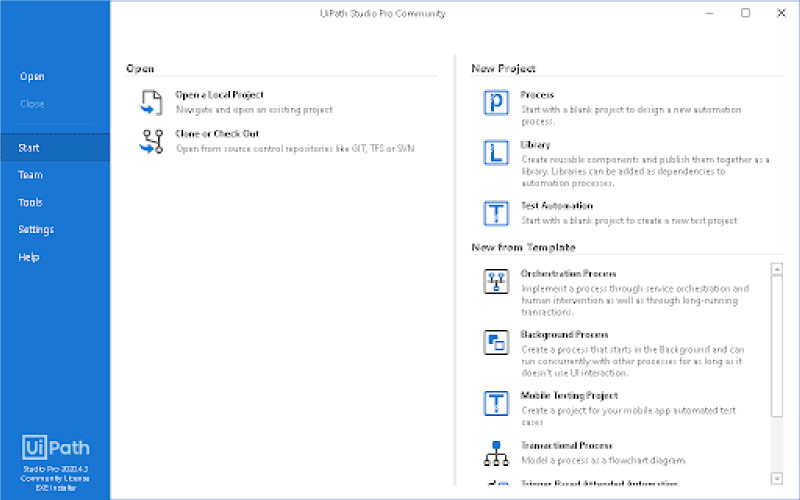The width and height of the screenshot is (800, 500).
Task: Click 'Start with a blank project to create' description
Action: tap(629, 221)
